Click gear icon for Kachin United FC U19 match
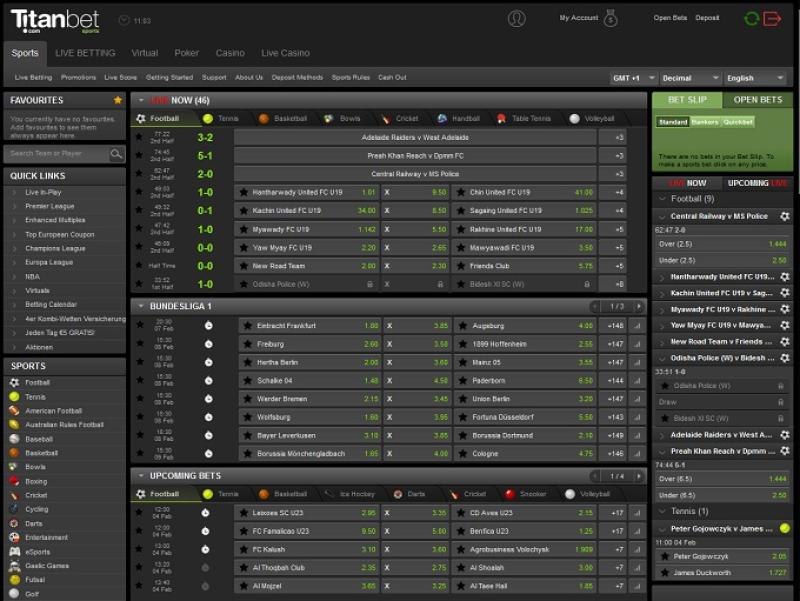The width and height of the screenshot is (800, 601). pyautogui.click(x=785, y=293)
